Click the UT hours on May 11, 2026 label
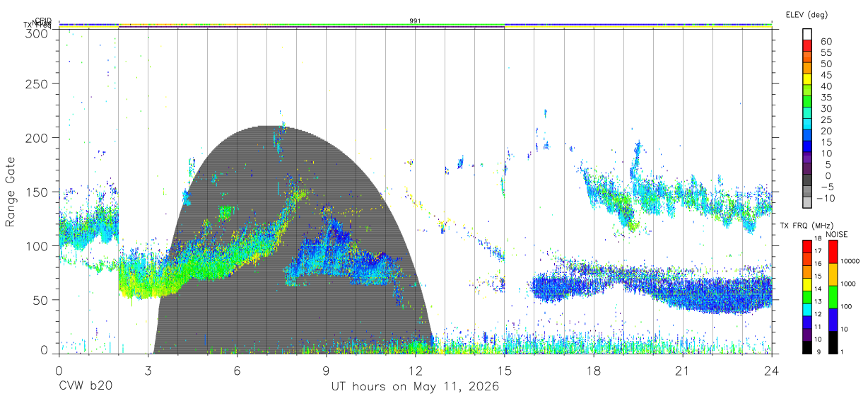Image resolution: width=868 pixels, height=401 pixels. click(x=416, y=386)
